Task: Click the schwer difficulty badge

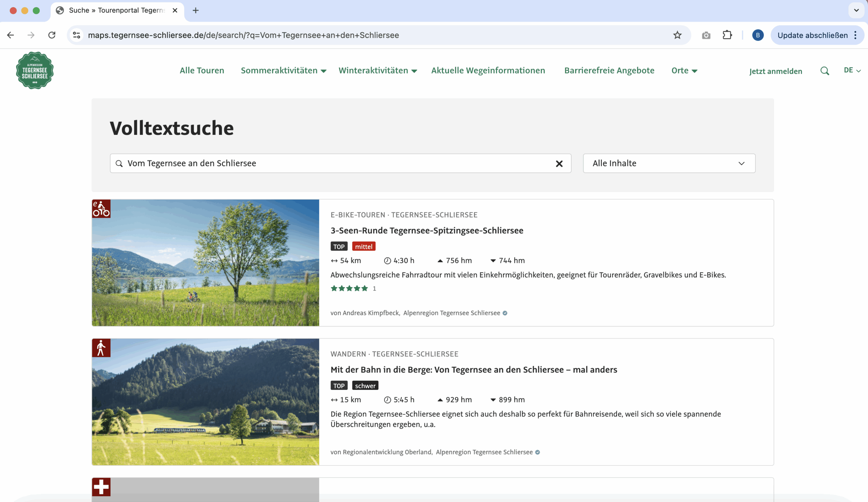Action: tap(365, 385)
